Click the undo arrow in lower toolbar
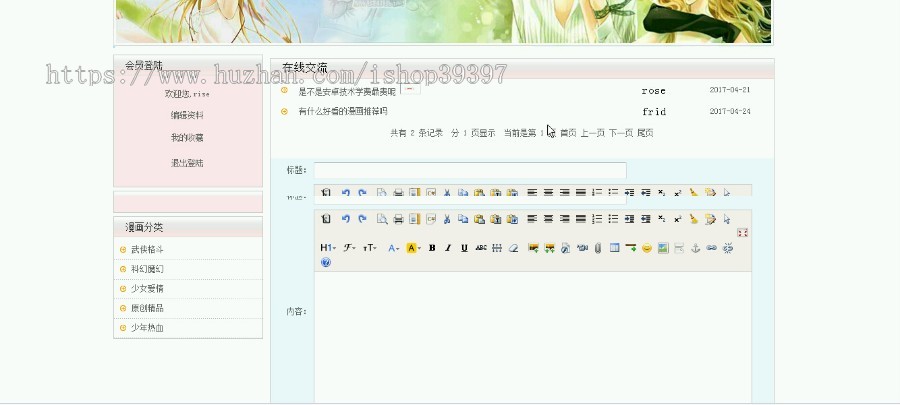The height and width of the screenshot is (405, 900). (x=346, y=219)
